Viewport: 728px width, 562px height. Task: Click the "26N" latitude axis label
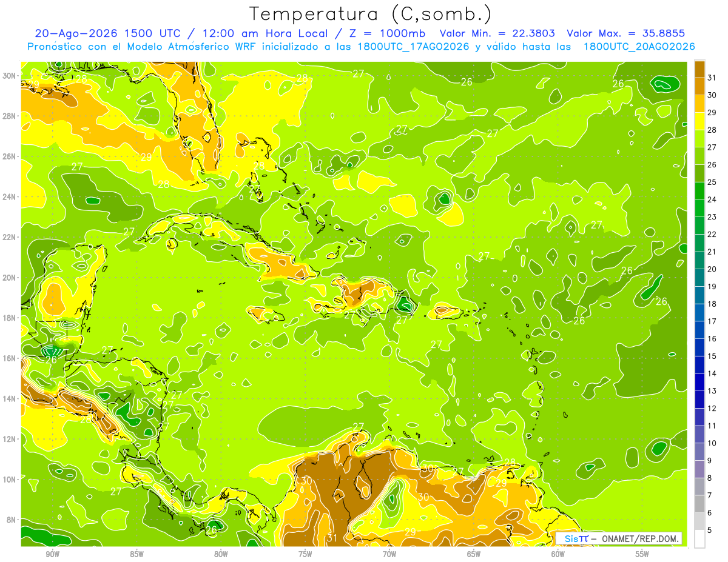click(x=9, y=156)
